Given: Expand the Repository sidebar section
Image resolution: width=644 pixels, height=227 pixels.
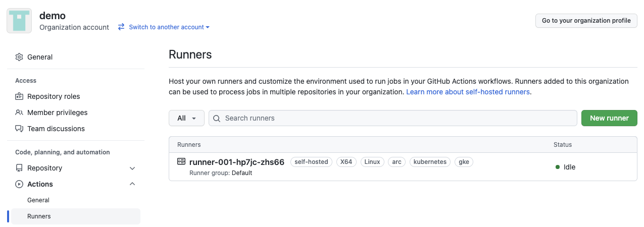Looking at the screenshot, I should [132, 168].
